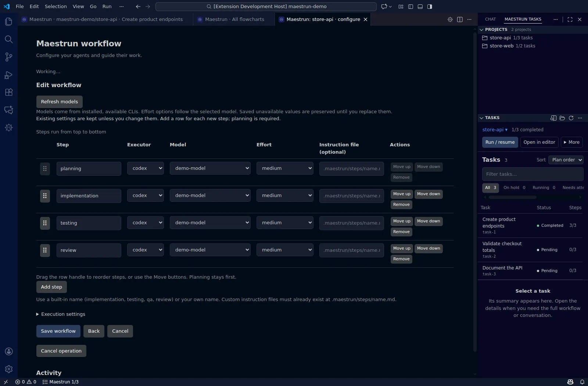Select the 'All 3' task filter
Screen dimensions: 588x386
[491, 188]
